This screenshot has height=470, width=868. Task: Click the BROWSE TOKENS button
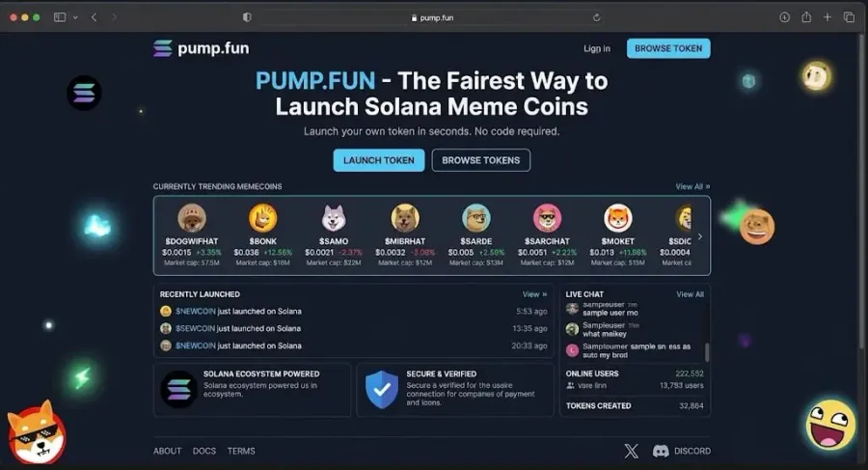pyautogui.click(x=480, y=160)
